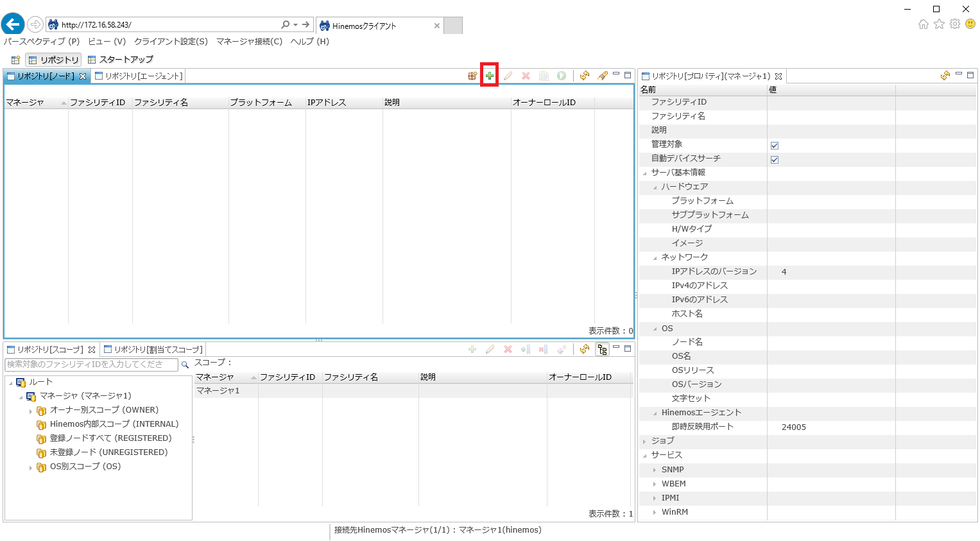Expand the IPMI service group
The height and width of the screenshot is (541, 980).
click(x=655, y=498)
